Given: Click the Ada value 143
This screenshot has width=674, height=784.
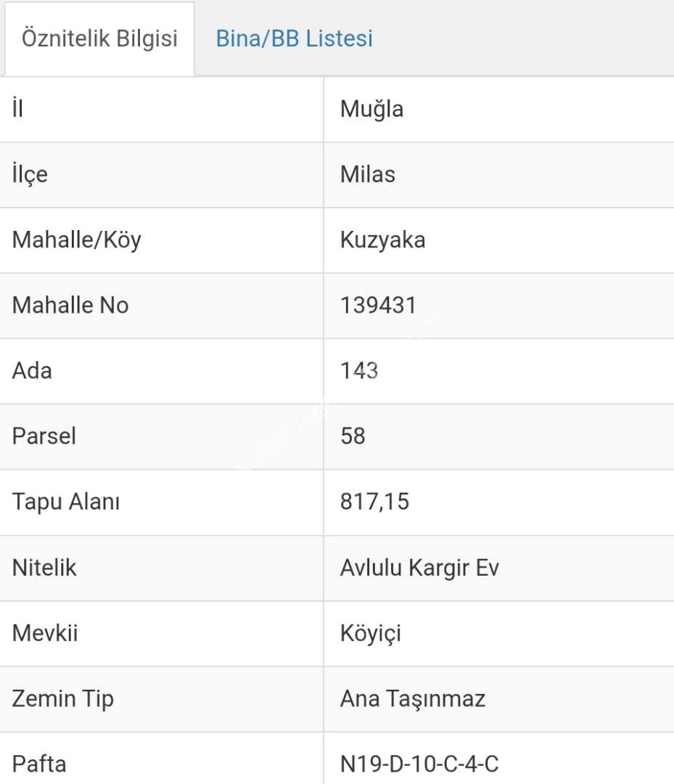Looking at the screenshot, I should pos(359,371).
